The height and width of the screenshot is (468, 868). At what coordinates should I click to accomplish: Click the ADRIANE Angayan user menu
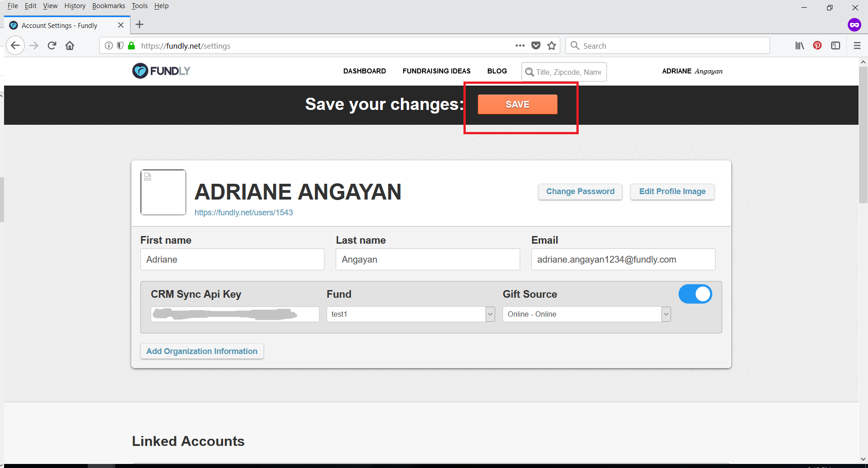(x=692, y=71)
